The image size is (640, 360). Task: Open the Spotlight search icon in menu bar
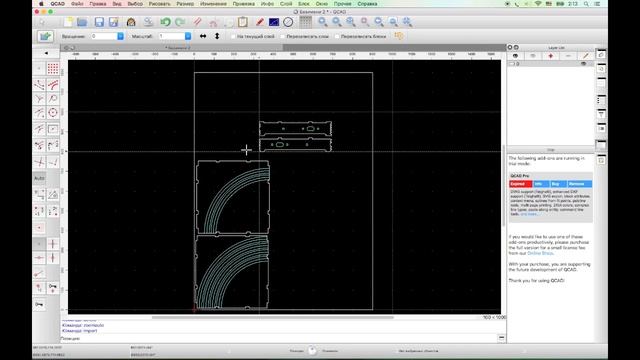586,4
